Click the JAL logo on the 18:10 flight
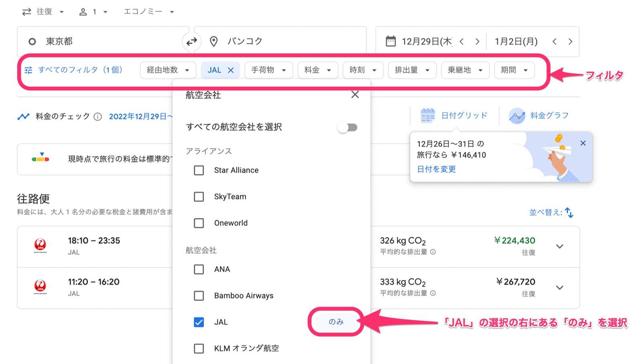The image size is (642, 364). click(x=40, y=246)
